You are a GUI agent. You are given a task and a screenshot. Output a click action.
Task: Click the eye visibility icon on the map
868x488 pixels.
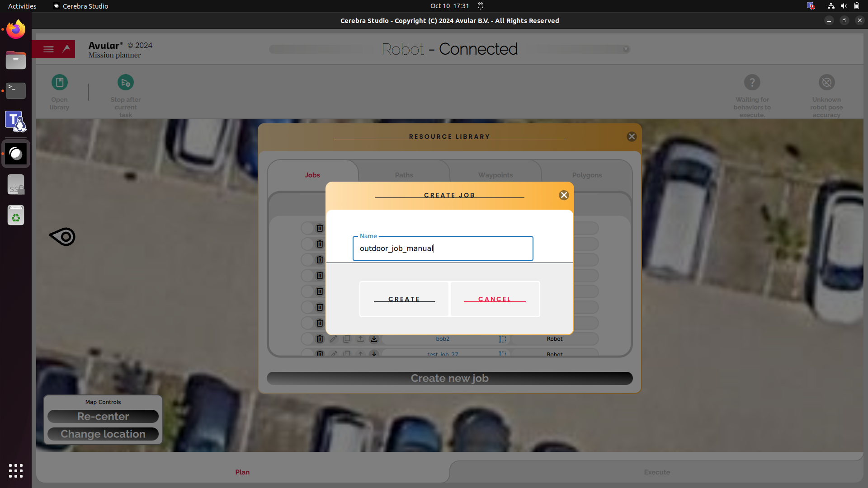pos(63,237)
